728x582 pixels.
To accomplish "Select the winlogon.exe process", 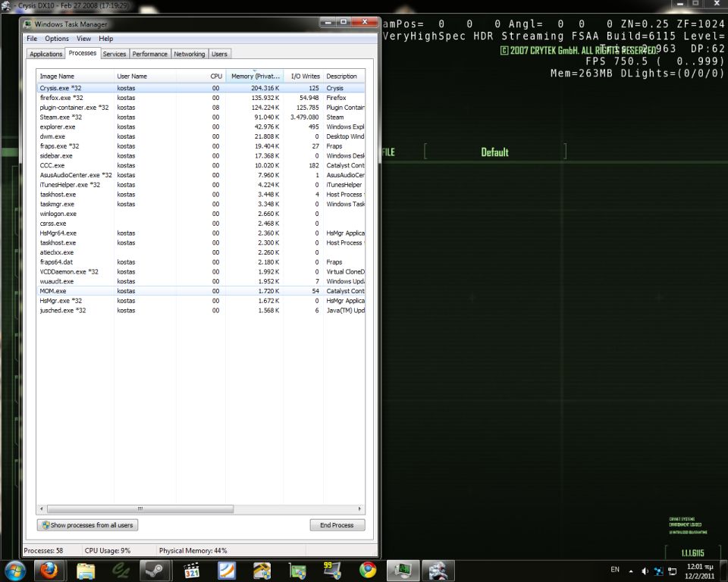I will tap(200, 214).
